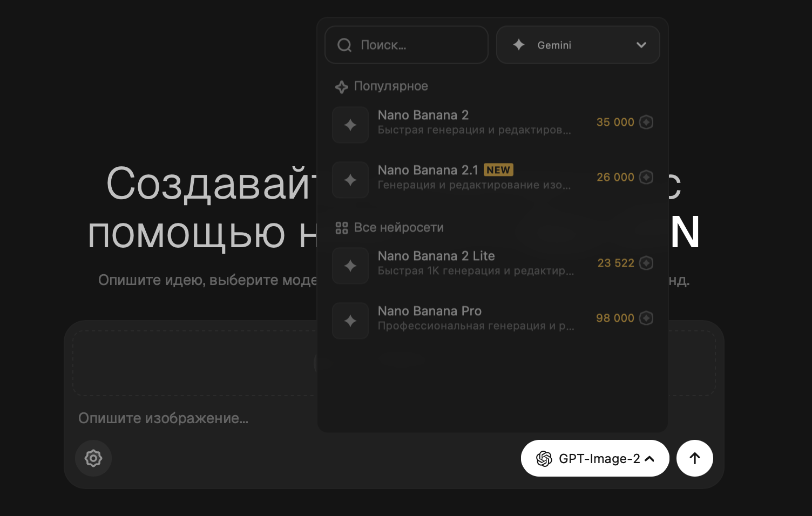Image resolution: width=812 pixels, height=516 pixels.
Task: Click the description under Nano Banana 2 Lite
Action: 476,271
